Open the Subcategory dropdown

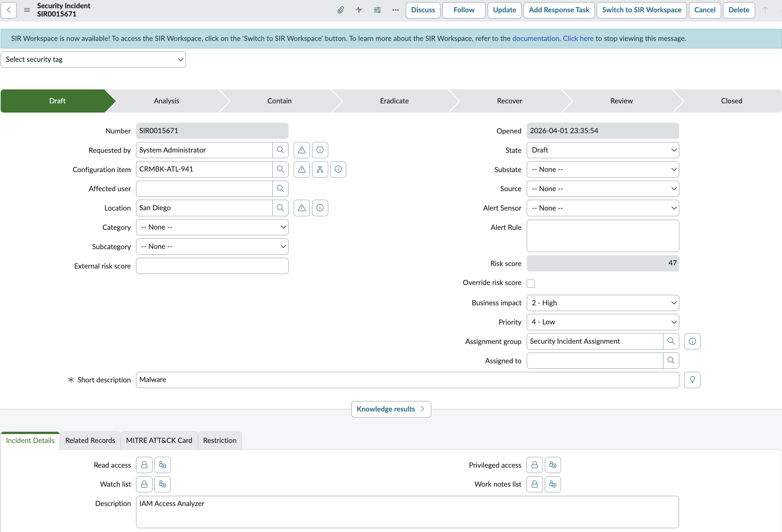pyautogui.click(x=212, y=247)
